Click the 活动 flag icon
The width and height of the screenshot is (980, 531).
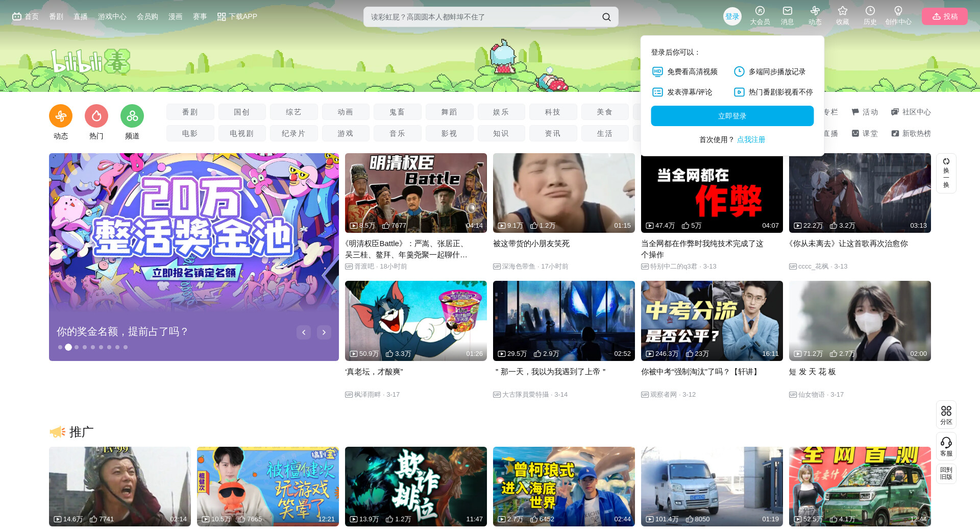click(855, 112)
